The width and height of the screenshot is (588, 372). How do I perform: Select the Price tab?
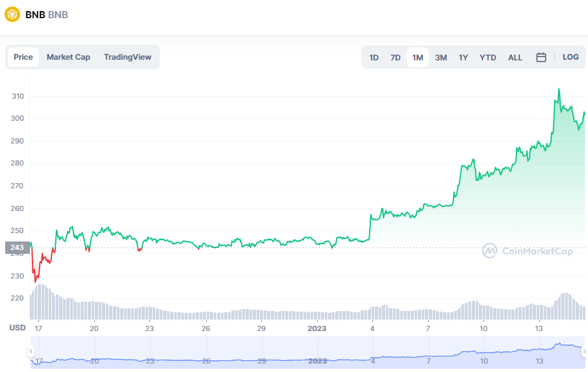point(23,57)
